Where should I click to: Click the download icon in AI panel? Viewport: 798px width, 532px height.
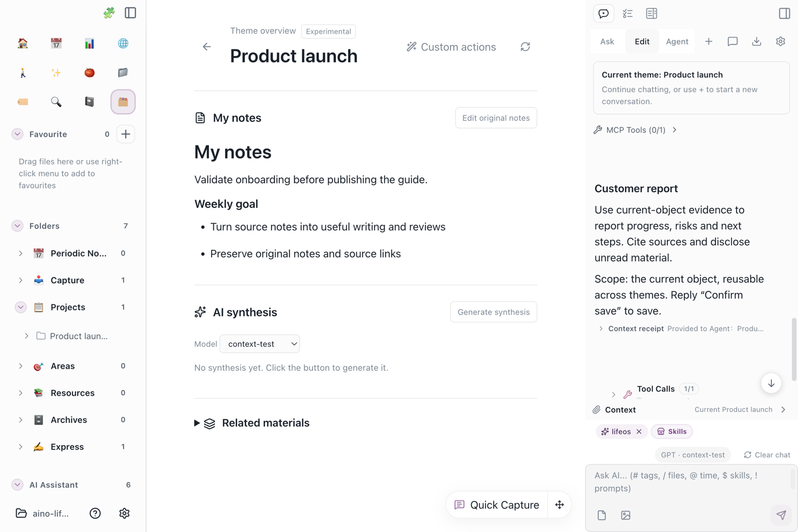(x=756, y=42)
